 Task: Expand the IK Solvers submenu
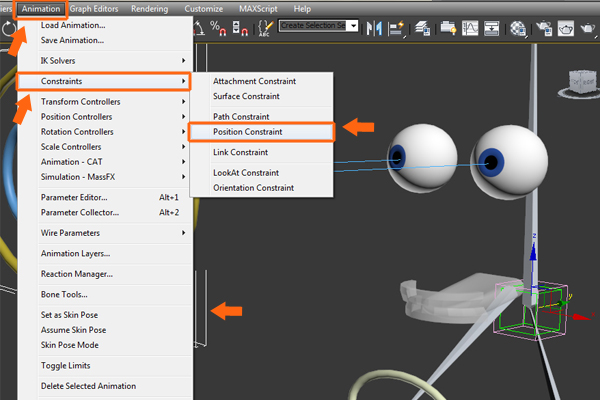tap(105, 60)
